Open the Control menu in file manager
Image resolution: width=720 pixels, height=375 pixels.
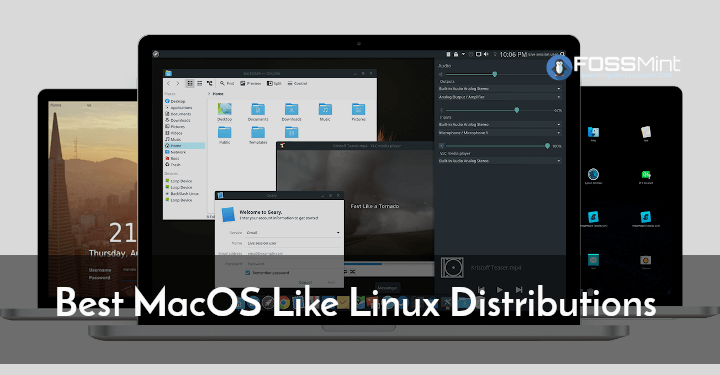click(x=297, y=84)
